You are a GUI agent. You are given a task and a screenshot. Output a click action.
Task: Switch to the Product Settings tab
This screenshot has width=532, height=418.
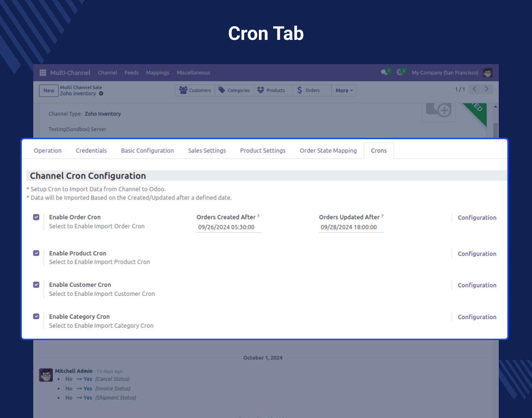[263, 151]
